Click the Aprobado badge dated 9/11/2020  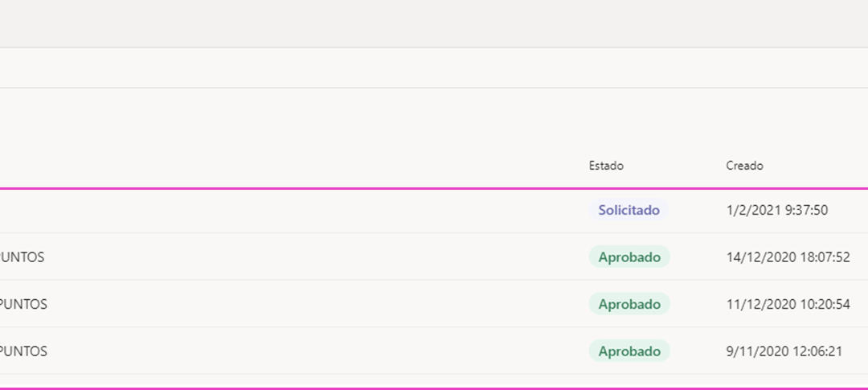[629, 351]
